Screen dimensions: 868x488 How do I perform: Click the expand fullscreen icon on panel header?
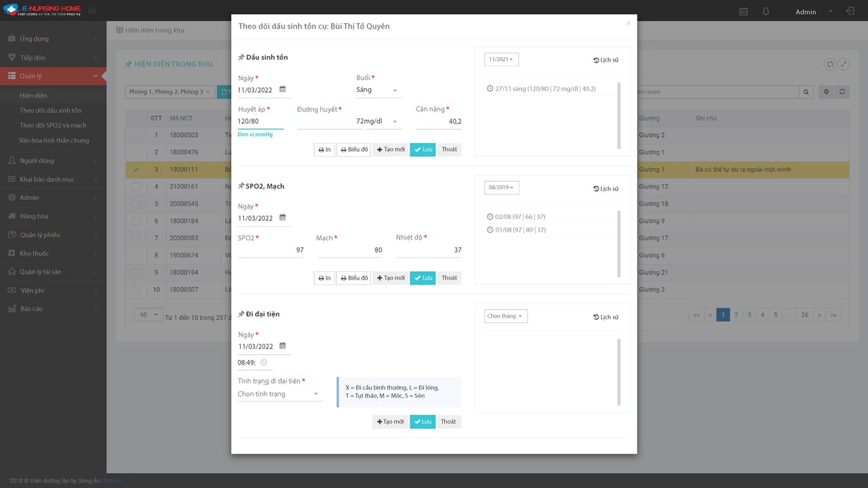click(x=844, y=64)
